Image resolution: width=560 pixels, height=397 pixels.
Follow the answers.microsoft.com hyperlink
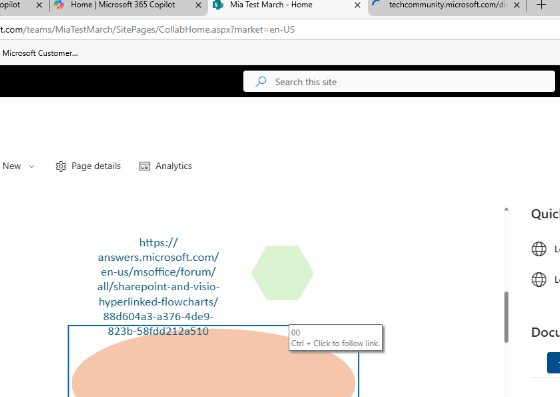point(158,287)
